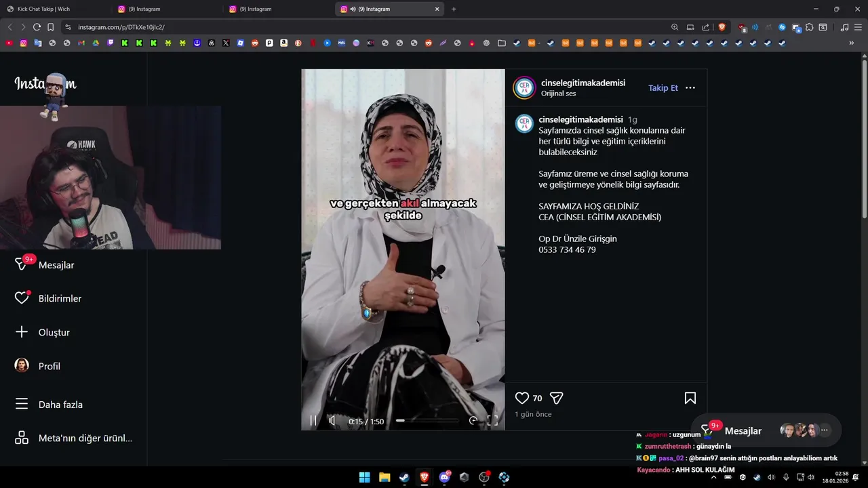Bookmark this page in the toolbar
This screenshot has width=868, height=488.
[x=50, y=27]
